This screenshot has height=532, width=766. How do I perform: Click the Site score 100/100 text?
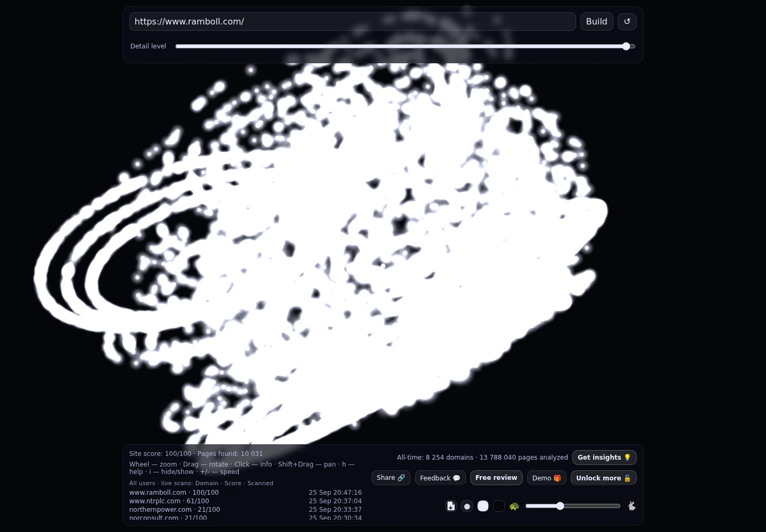160,454
